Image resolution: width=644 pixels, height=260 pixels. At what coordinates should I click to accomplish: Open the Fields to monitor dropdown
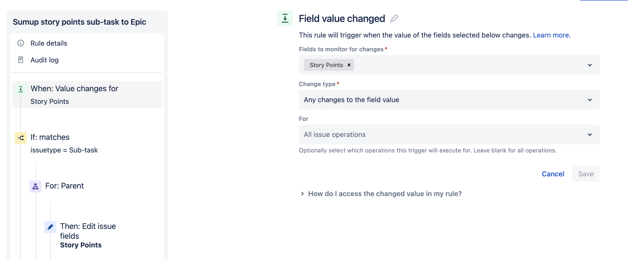(x=590, y=65)
